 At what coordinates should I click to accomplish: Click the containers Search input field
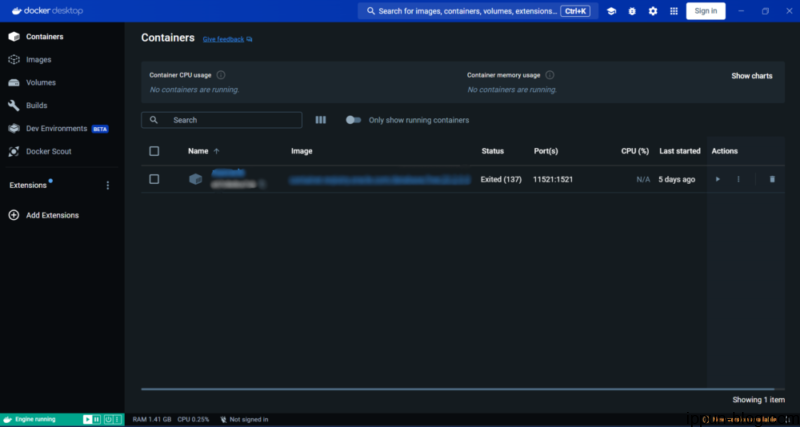point(221,120)
